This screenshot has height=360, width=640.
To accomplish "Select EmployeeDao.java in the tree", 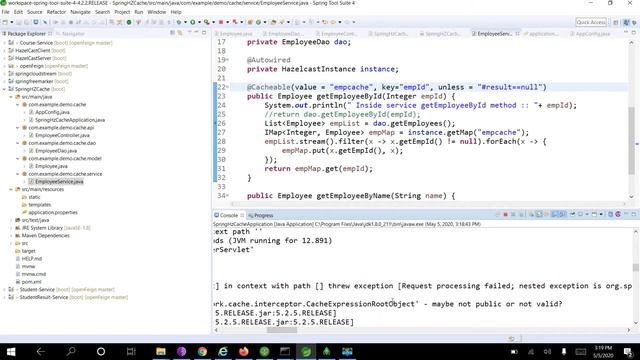I will pos(56,151).
